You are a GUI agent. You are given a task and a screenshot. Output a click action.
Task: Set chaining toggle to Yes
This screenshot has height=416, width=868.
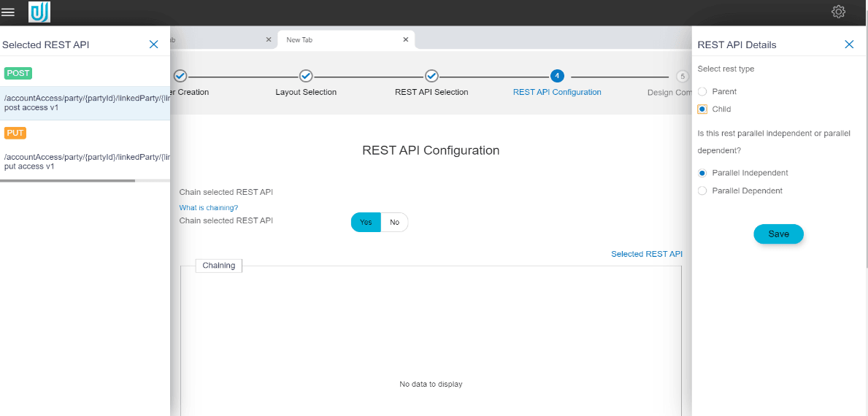pos(366,223)
